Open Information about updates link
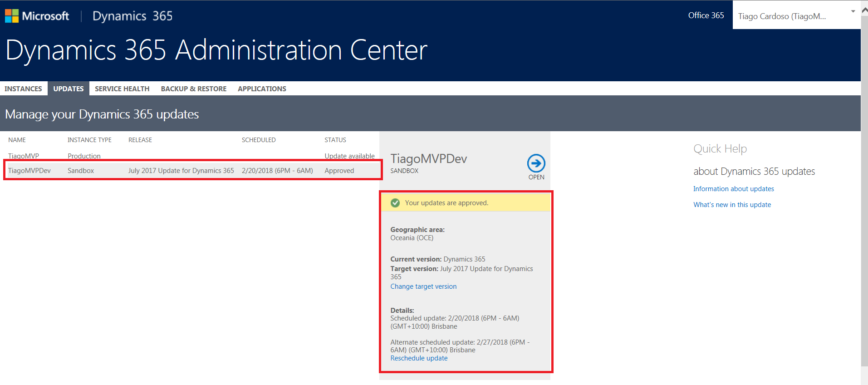 [x=733, y=189]
